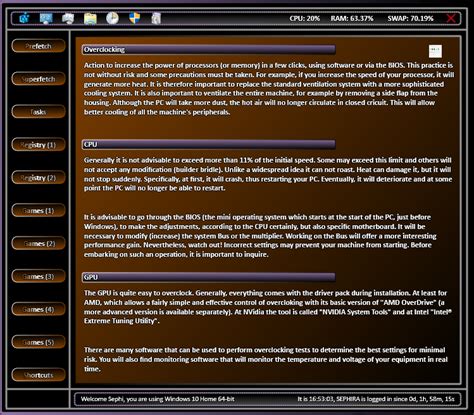The height and width of the screenshot is (415, 474).
Task: Open Games (5) page
Action: click(x=38, y=342)
